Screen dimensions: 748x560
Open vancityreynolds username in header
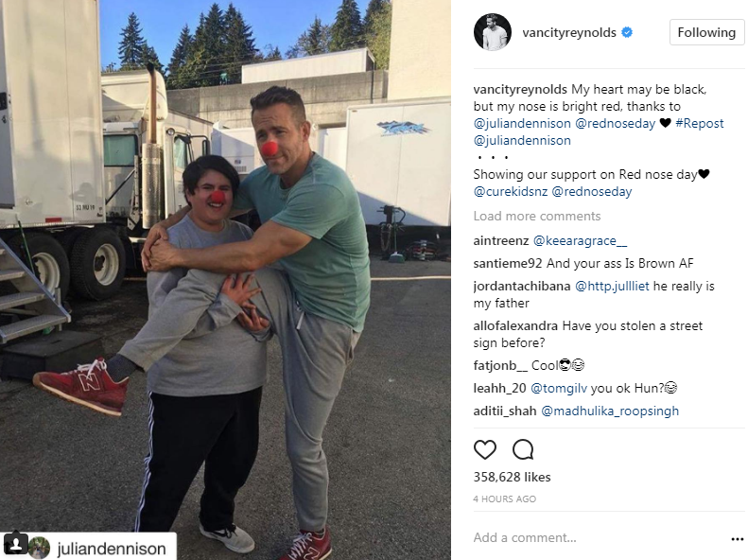569,32
